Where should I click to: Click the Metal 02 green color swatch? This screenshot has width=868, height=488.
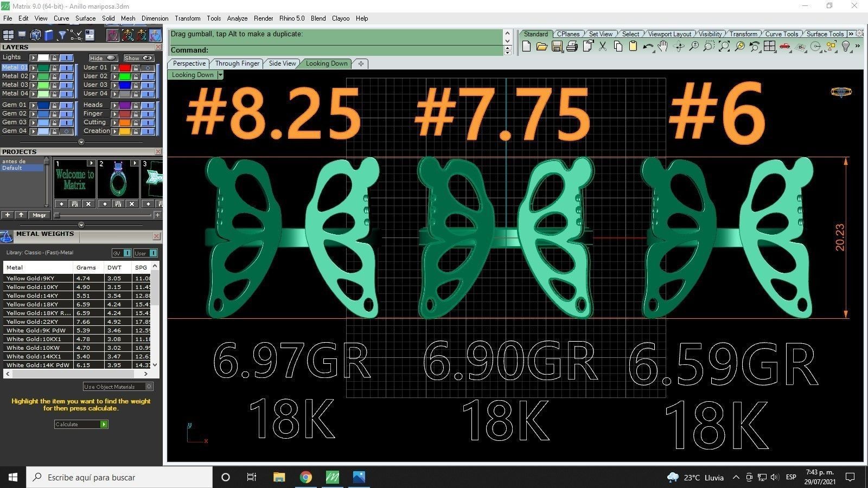43,76
